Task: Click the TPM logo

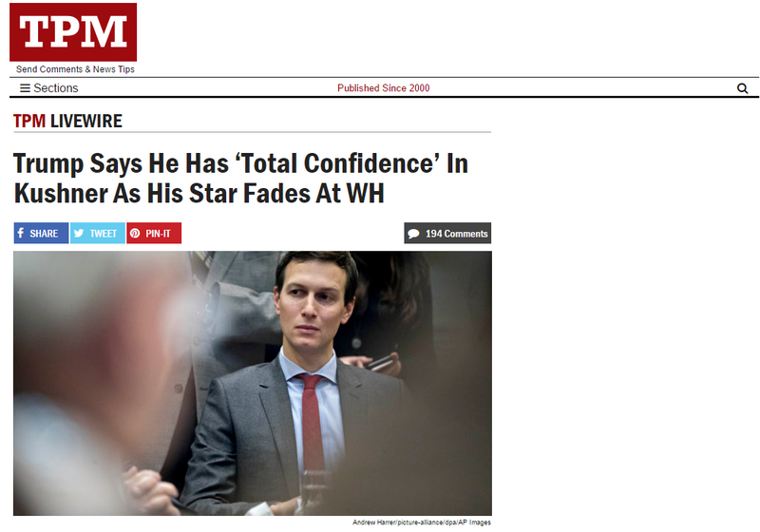Action: click(x=73, y=32)
